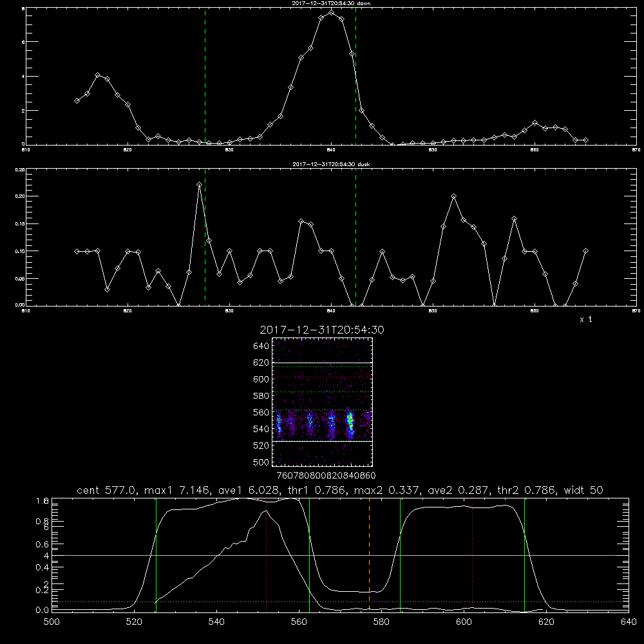This screenshot has width=644, height=644.
Task: Click right green dashed line in dawn plot
Action: 355,76
